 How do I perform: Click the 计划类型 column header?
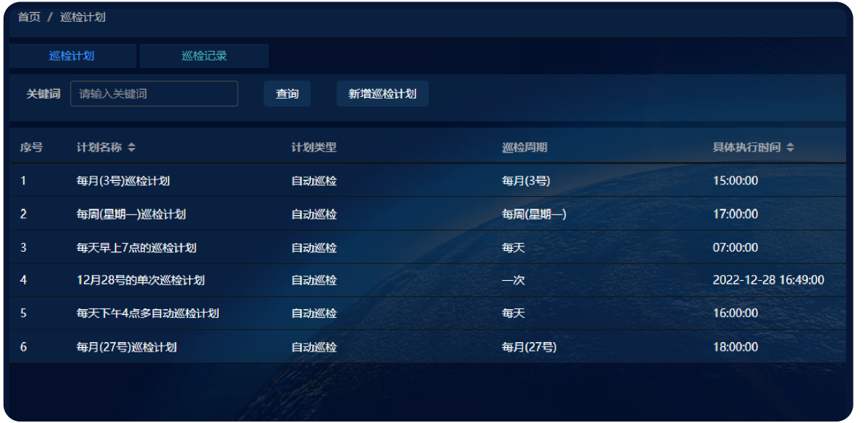(x=314, y=148)
